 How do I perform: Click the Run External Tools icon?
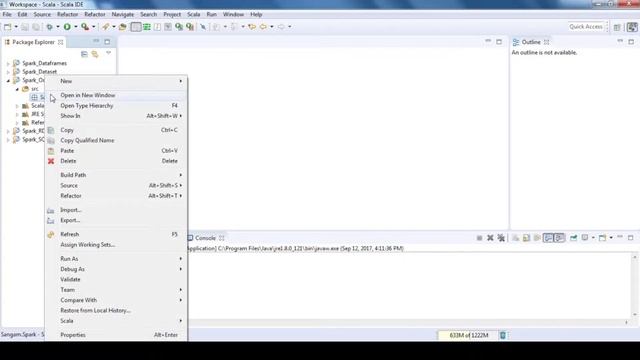click(85, 27)
